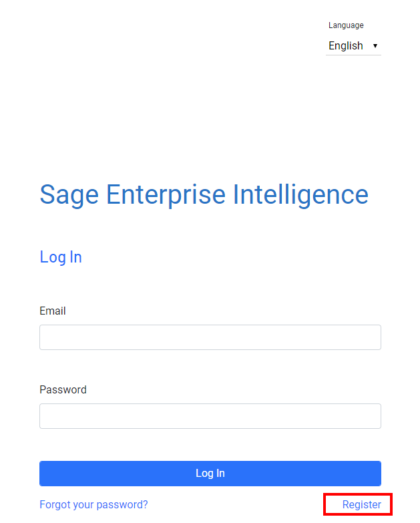Viewport: 420px width, 523px height.
Task: Click the Password field label
Action: [63, 390]
